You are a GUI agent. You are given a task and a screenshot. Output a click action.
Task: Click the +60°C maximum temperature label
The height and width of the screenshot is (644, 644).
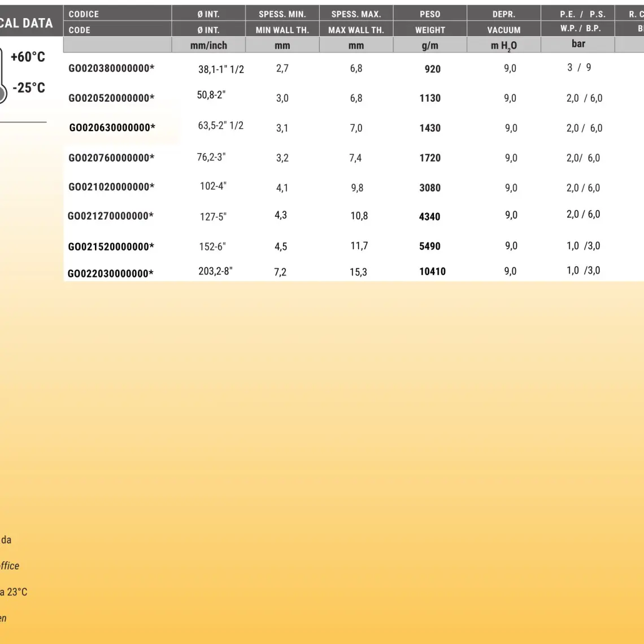click(28, 57)
